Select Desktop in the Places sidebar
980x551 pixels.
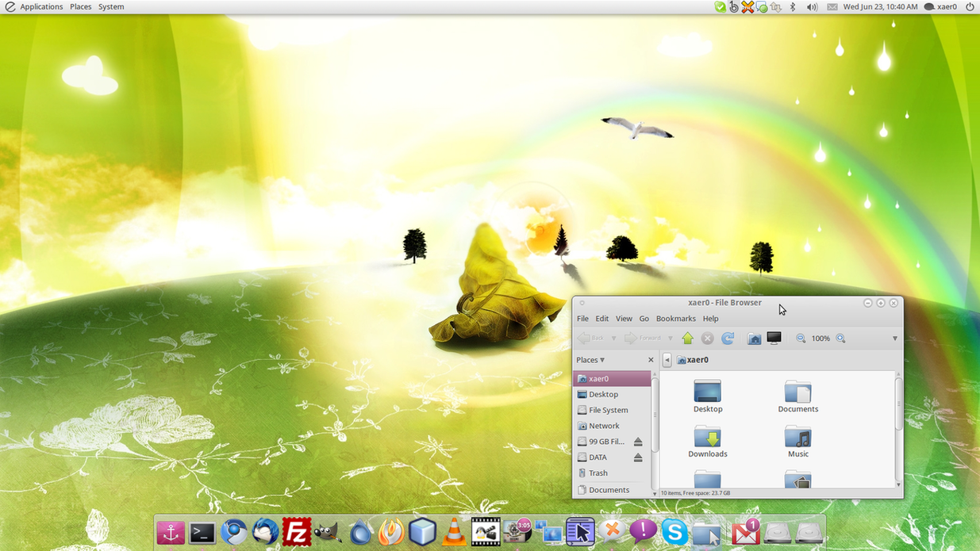(x=612, y=394)
